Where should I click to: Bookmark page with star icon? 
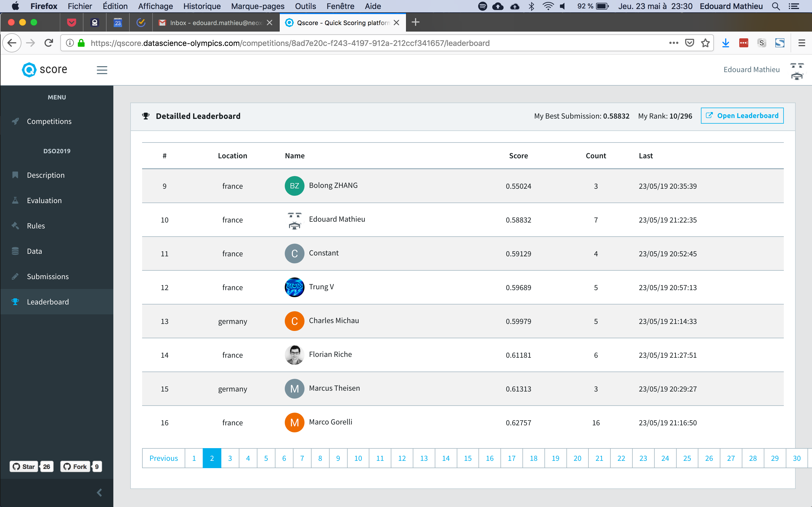click(x=705, y=43)
